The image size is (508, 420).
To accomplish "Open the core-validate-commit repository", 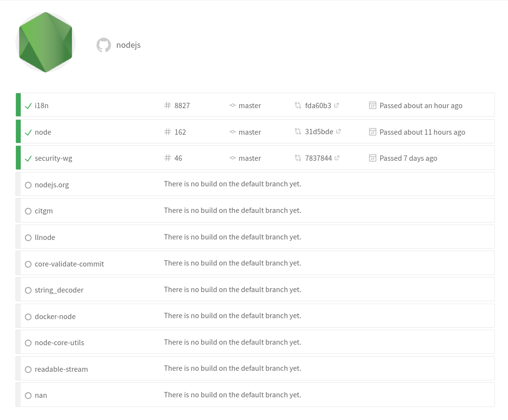I will click(69, 264).
